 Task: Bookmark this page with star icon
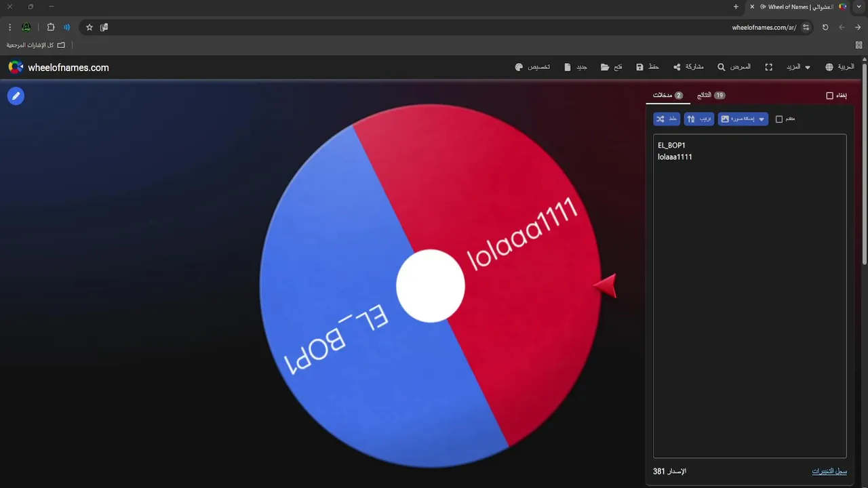point(89,27)
